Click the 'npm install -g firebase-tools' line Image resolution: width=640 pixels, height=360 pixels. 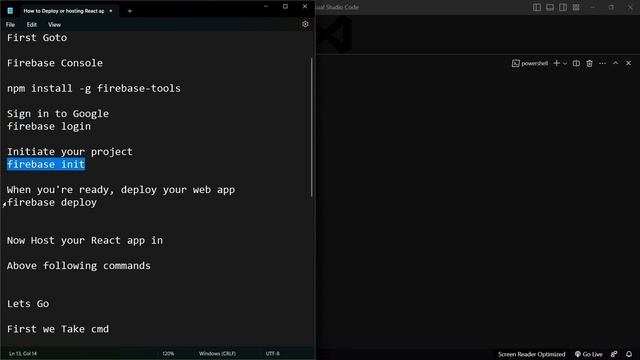pyautogui.click(x=93, y=89)
